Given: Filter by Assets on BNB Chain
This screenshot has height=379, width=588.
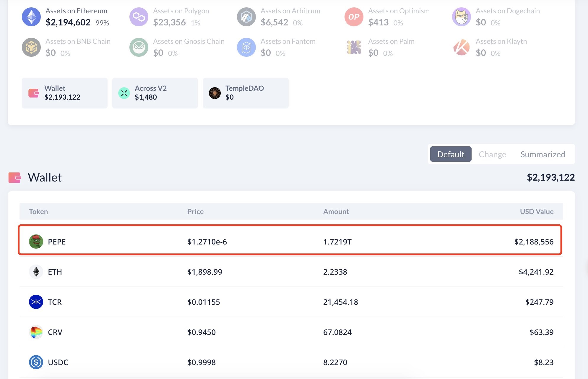Looking at the screenshot, I should point(66,47).
